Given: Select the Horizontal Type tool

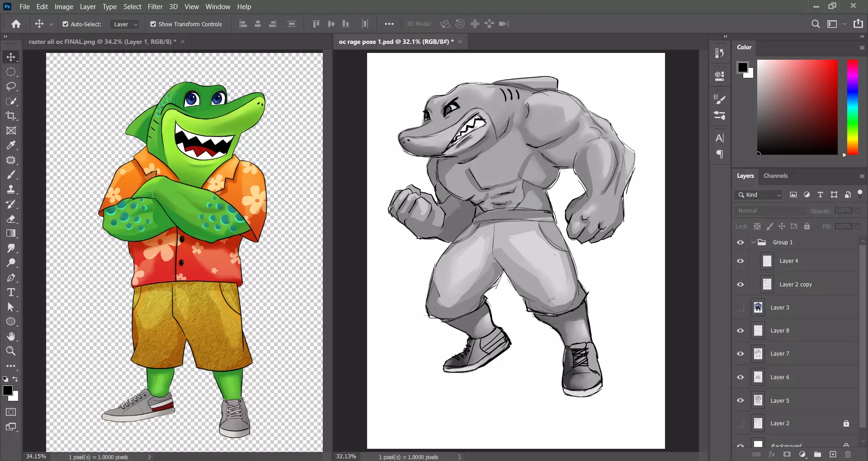Looking at the screenshot, I should (x=11, y=292).
